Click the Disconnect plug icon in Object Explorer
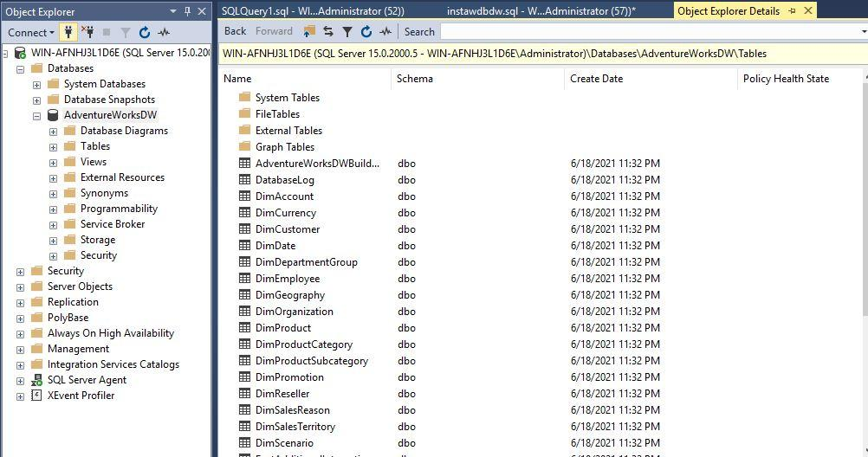 tap(87, 32)
